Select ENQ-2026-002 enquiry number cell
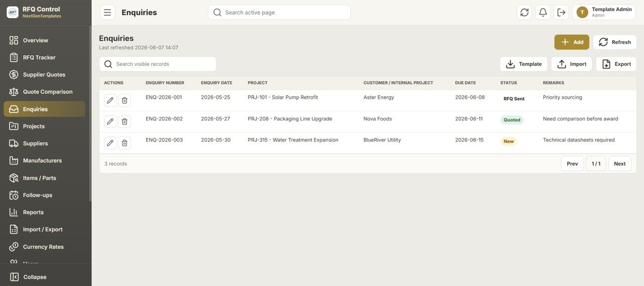Screen dimensions: 644x286 pyautogui.click(x=165, y=119)
